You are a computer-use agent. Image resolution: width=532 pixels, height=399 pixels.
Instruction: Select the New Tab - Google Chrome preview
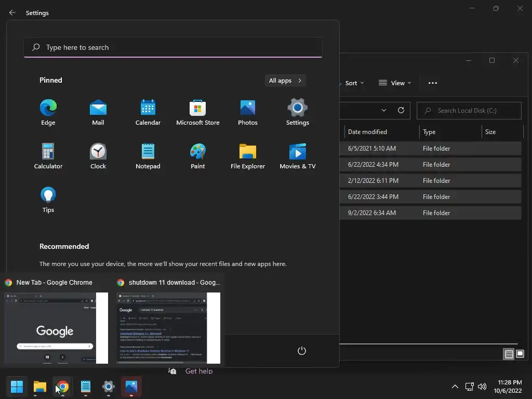56,321
